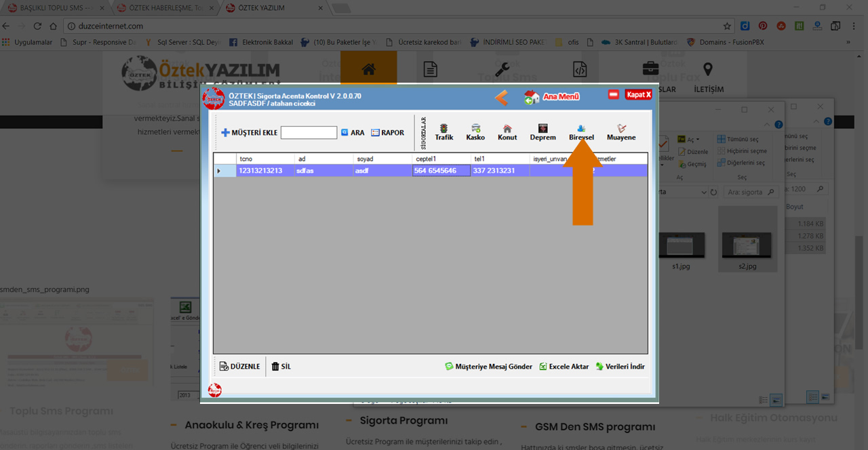Delete the record with SİL

pyautogui.click(x=281, y=367)
